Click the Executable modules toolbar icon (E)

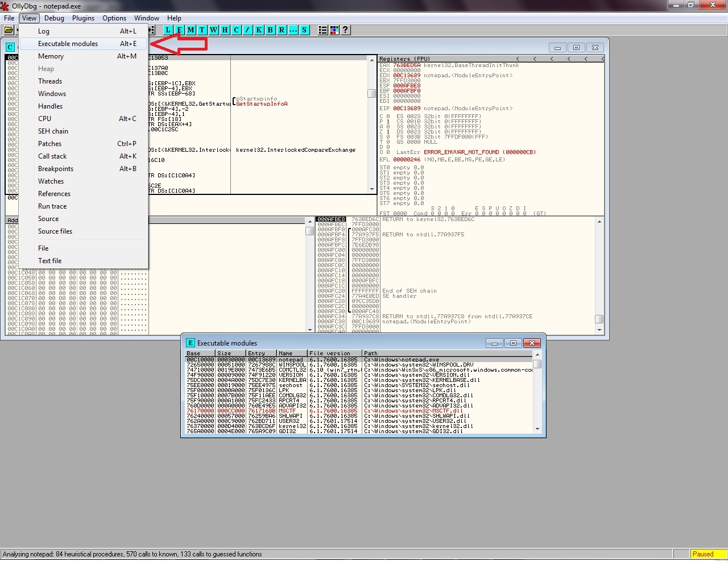click(x=180, y=30)
